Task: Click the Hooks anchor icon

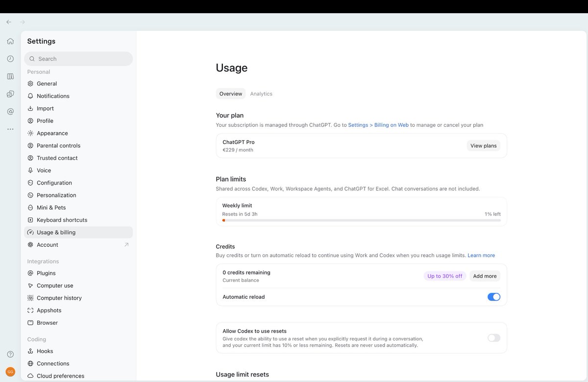Action: pos(30,351)
